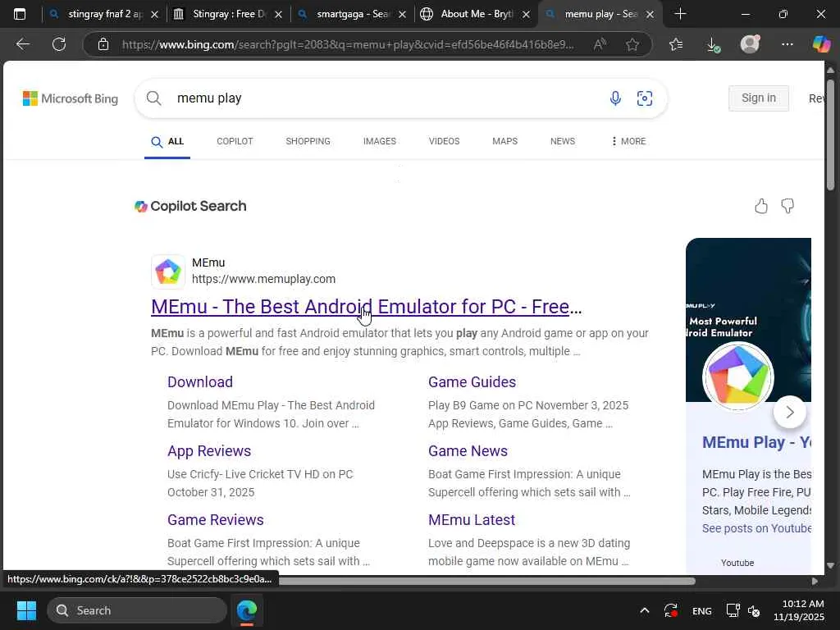Open a new tab with the plus icon
840x630 pixels.
[x=680, y=14]
